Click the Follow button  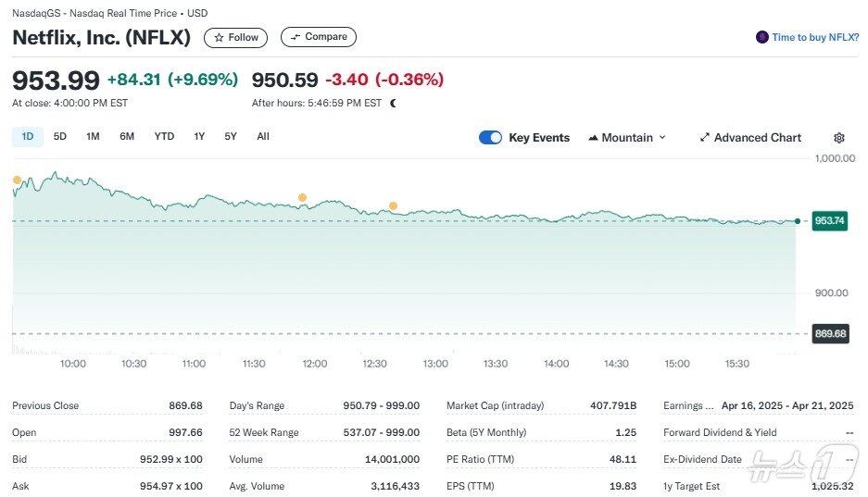236,38
